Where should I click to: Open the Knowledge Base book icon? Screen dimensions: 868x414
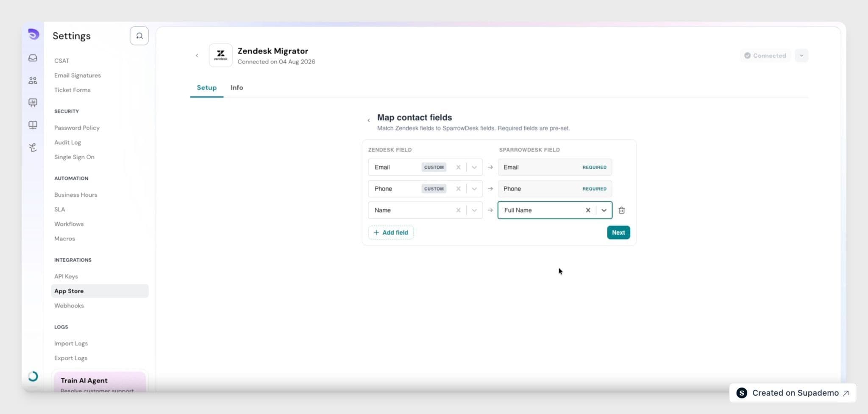(x=33, y=125)
